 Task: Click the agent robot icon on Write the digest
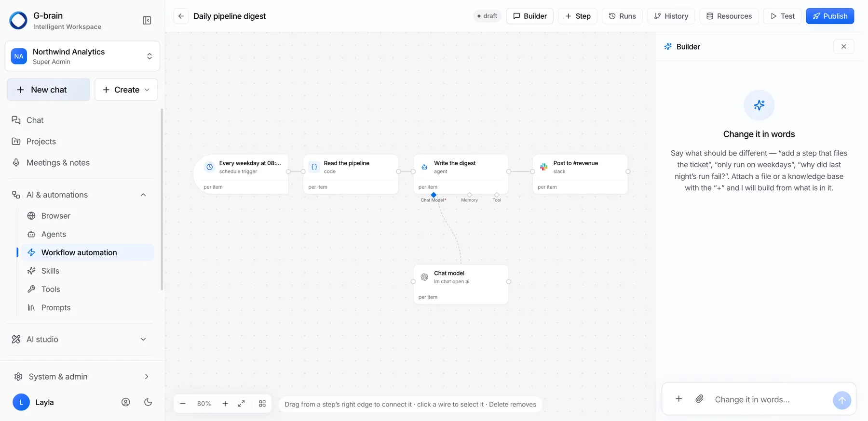click(424, 167)
